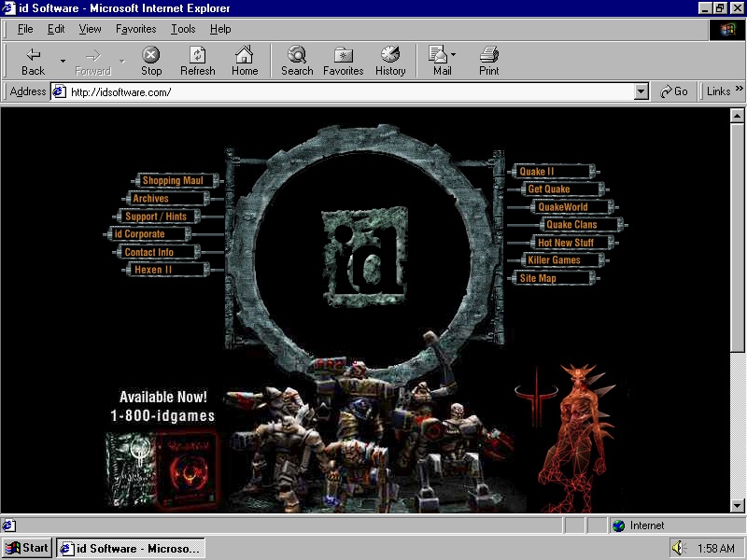The image size is (747, 560).
Task: Click the page scrollbar down arrow
Action: [x=737, y=505]
